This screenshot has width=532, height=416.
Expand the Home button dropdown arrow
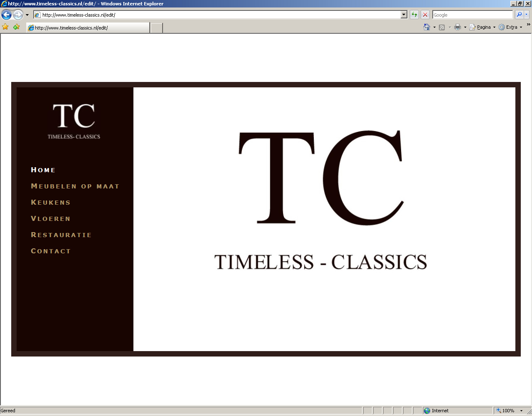(434, 27)
